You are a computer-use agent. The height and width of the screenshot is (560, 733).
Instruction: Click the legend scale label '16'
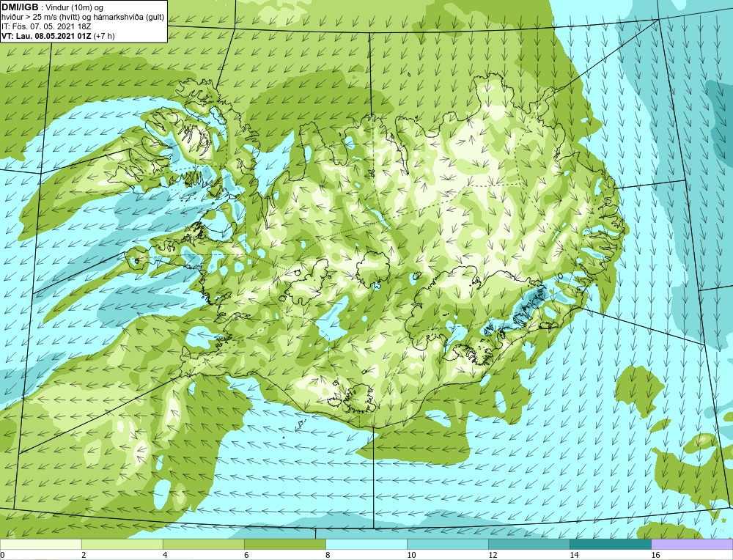pos(655,555)
